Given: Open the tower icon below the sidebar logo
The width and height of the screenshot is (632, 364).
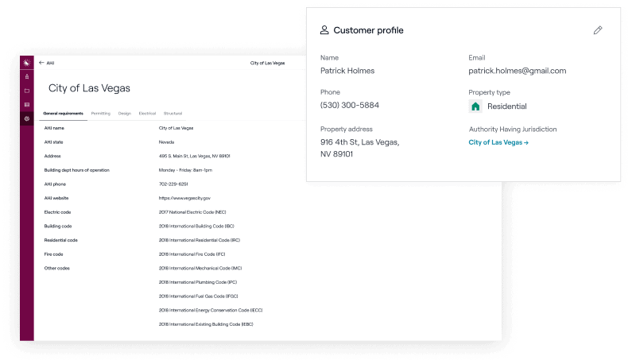Looking at the screenshot, I should click(27, 77).
